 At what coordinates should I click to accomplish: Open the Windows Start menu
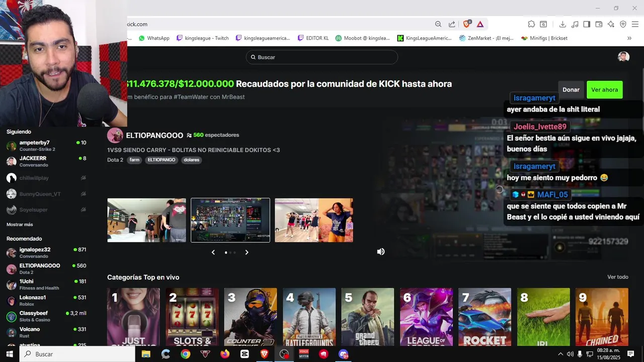[10, 354]
